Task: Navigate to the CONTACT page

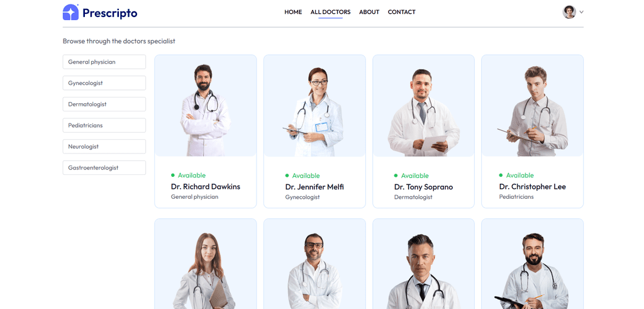Action: pos(402,12)
